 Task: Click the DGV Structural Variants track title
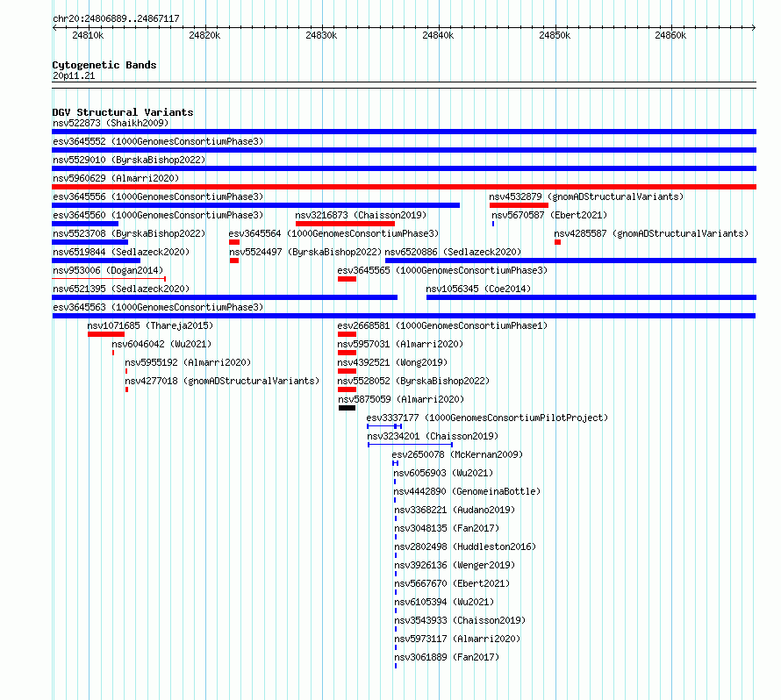123,112
